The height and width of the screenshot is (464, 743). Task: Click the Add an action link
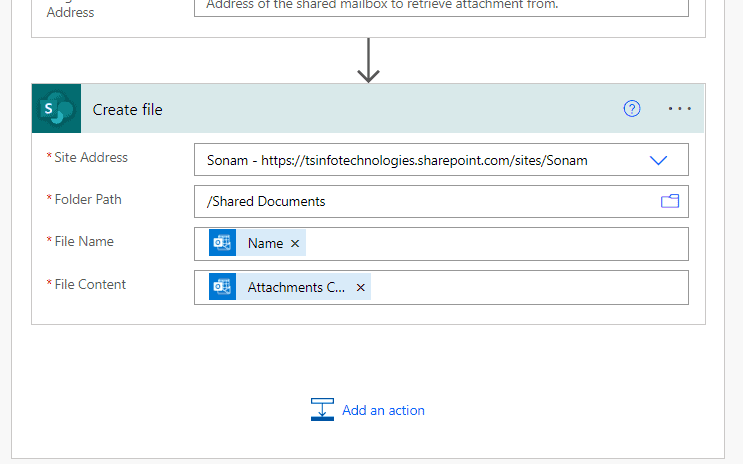coord(383,410)
